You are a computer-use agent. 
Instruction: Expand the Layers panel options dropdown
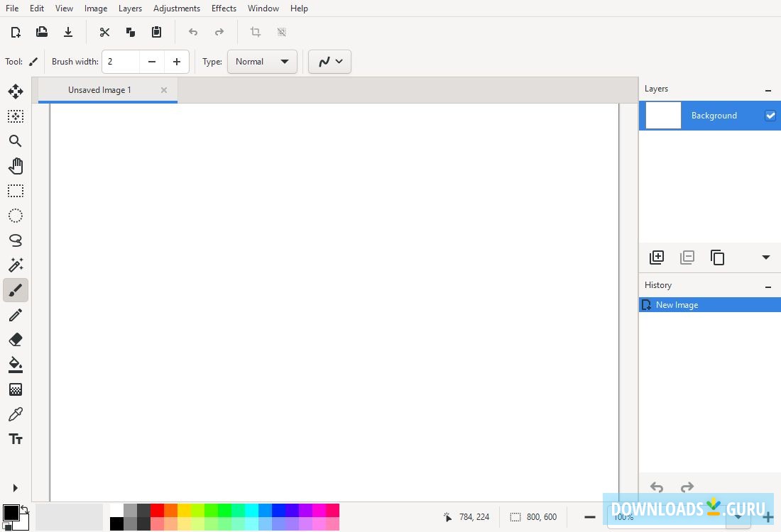pos(765,257)
